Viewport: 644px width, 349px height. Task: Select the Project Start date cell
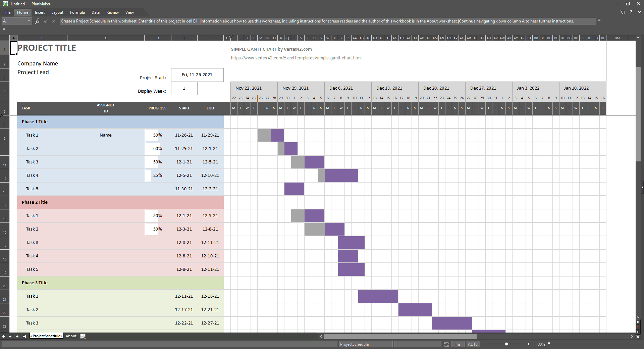click(x=197, y=75)
